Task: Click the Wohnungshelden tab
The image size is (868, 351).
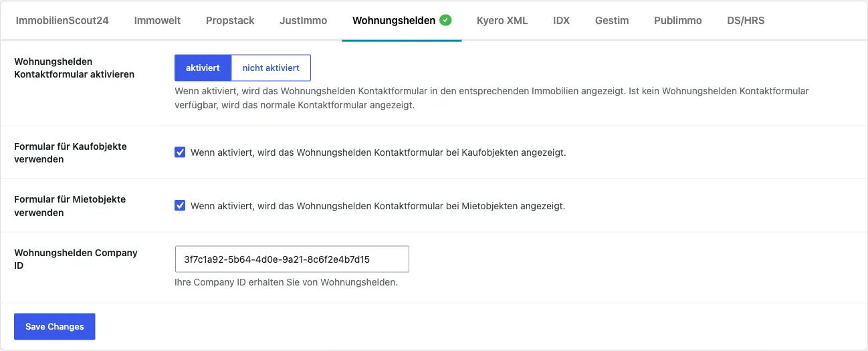Action: pyautogui.click(x=402, y=21)
